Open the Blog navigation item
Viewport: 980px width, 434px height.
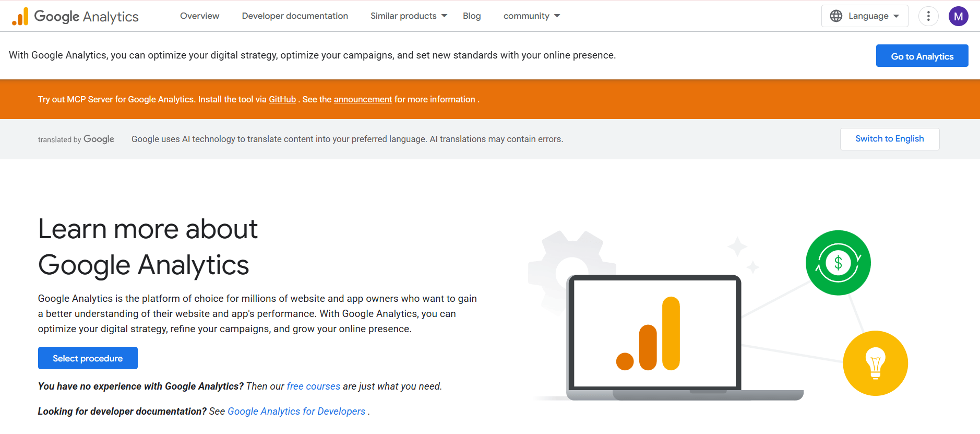tap(472, 16)
